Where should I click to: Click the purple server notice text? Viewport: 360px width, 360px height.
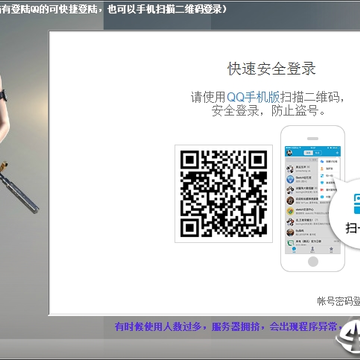(228, 327)
